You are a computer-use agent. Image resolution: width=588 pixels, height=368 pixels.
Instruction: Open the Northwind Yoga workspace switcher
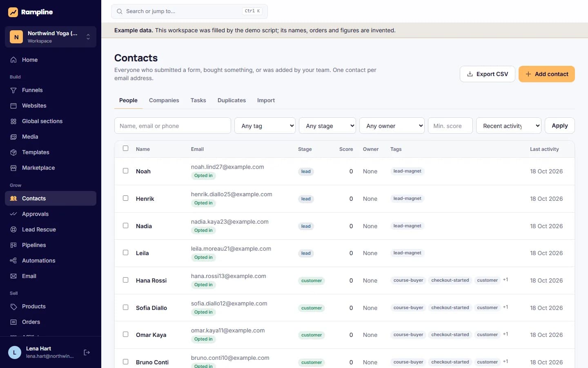(x=51, y=37)
